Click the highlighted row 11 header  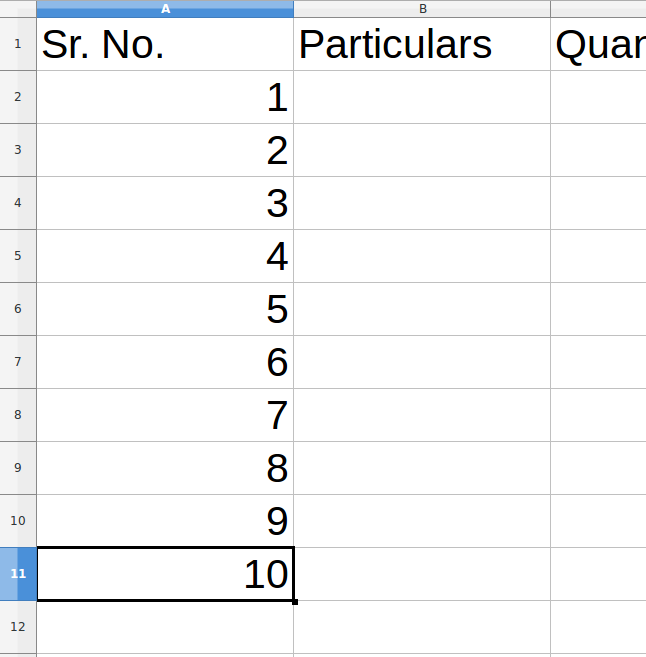point(17,574)
